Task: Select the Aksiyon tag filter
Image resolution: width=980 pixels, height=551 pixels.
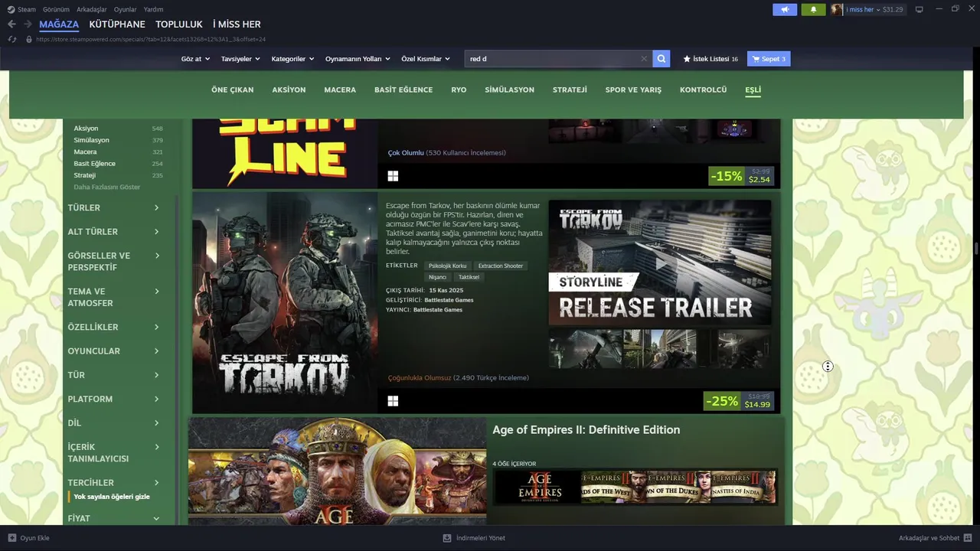Action: [86, 129]
